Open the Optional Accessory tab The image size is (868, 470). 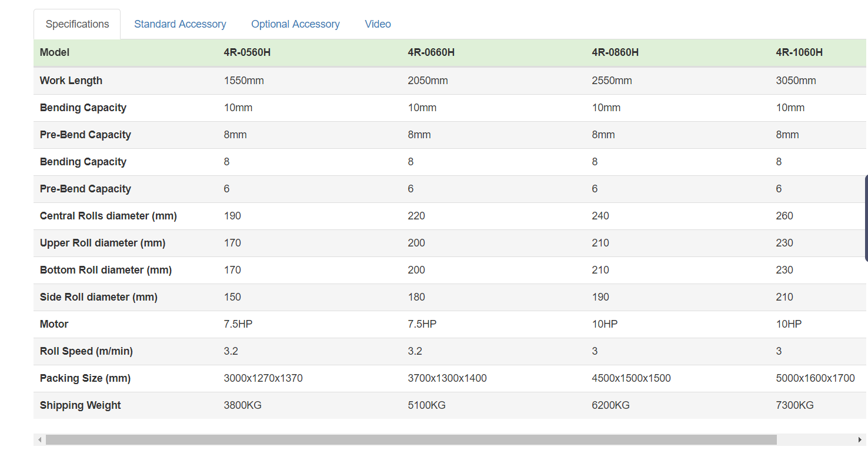(x=295, y=24)
